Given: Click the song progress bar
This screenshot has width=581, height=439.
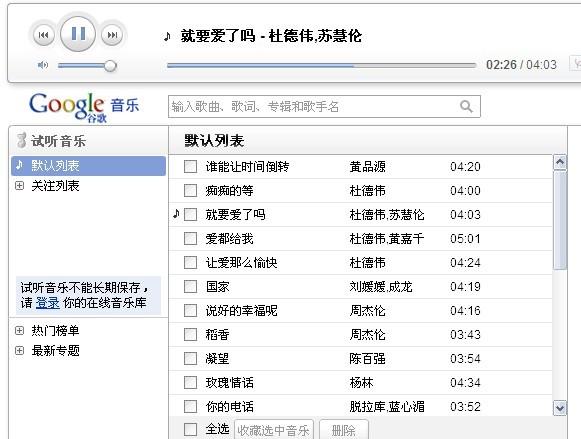Looking at the screenshot, I should pos(321,66).
